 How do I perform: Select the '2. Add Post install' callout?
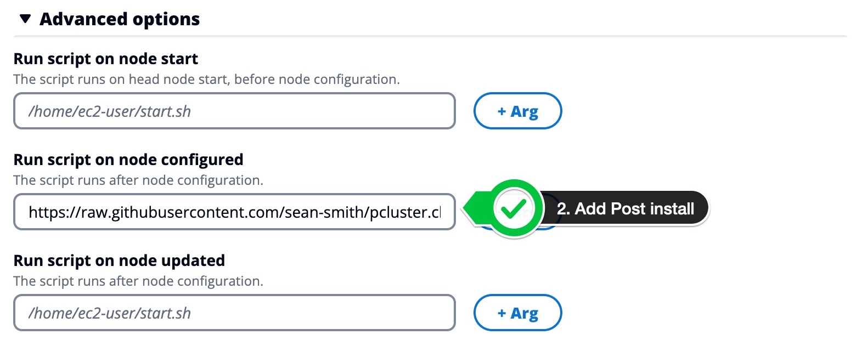click(625, 208)
